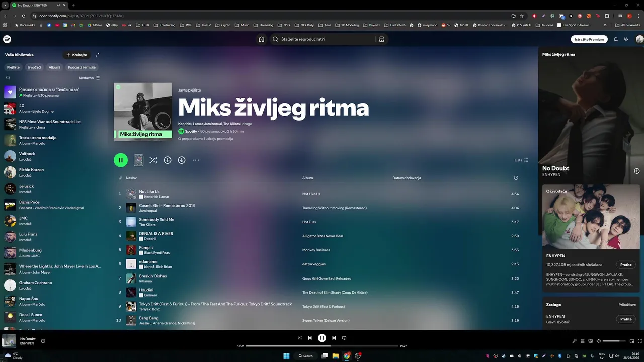This screenshot has height=362, width=644.
Task: Enter full screen player mode
Action: click(639, 341)
